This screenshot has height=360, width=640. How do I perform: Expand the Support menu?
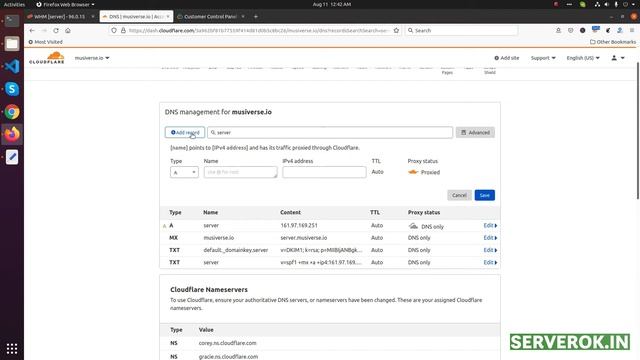(543, 58)
